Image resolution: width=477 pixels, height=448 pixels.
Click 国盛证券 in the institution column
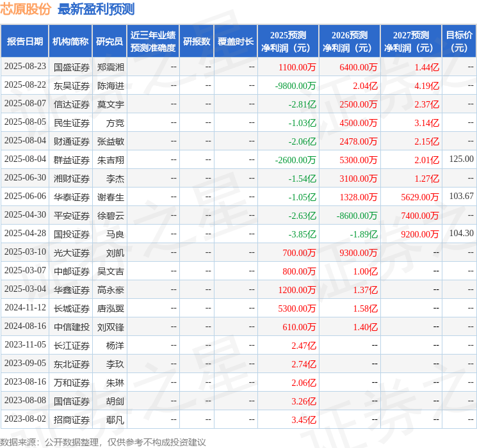point(72,67)
